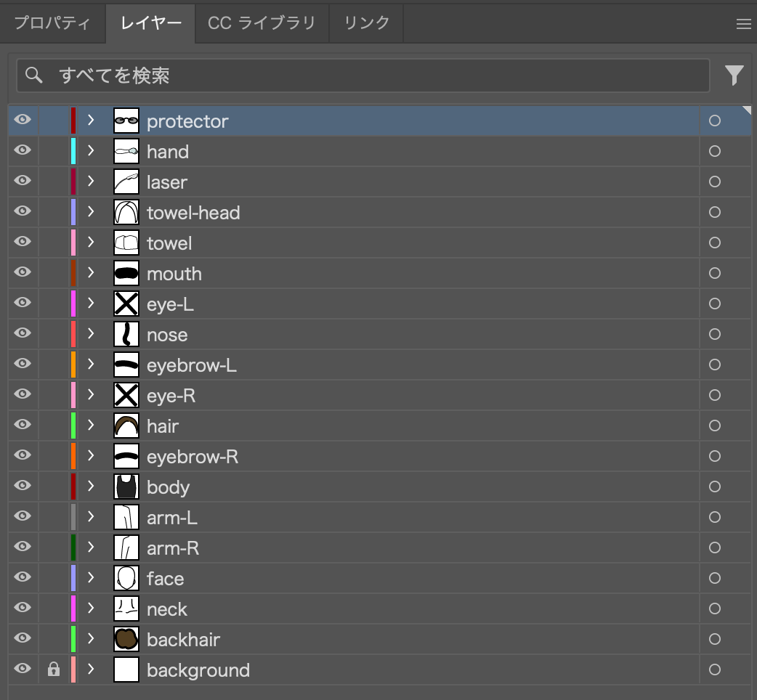Click the cyan color strip on hand layer

(x=73, y=151)
